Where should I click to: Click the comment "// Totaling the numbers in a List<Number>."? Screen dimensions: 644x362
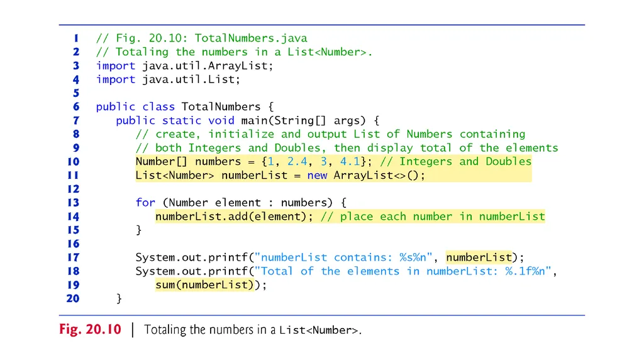234,52
